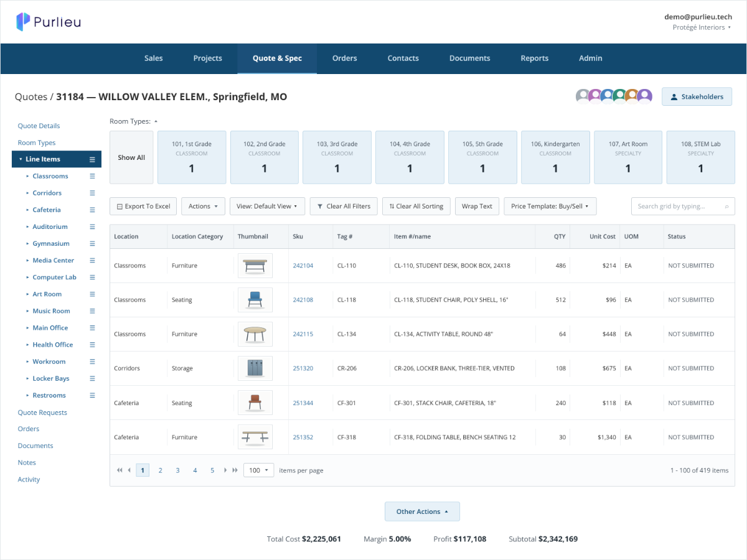Open the Corridors row menu icon
The width and height of the screenshot is (747, 560).
click(92, 193)
